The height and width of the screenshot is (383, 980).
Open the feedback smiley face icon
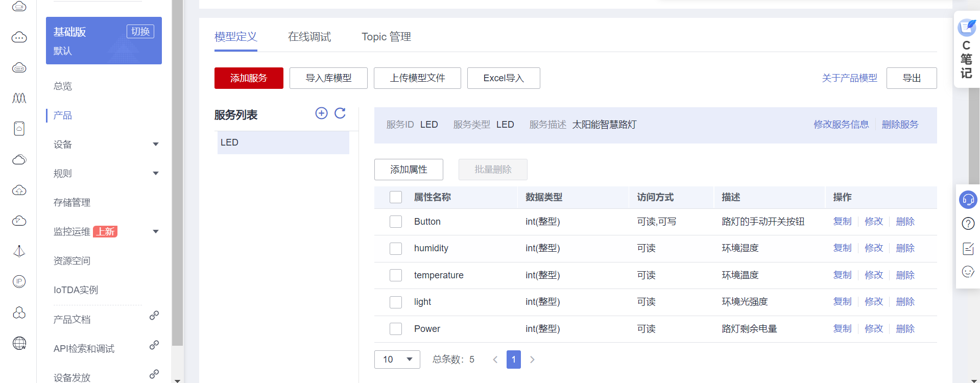pyautogui.click(x=968, y=272)
